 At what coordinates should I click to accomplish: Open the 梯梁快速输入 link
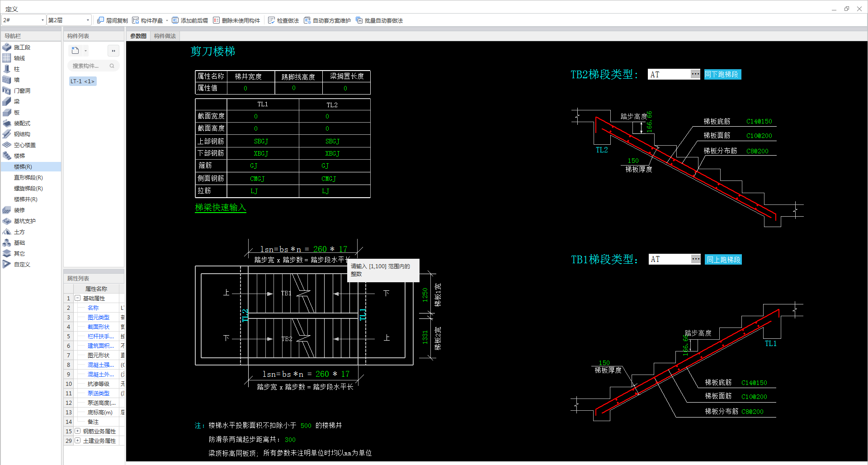click(220, 208)
